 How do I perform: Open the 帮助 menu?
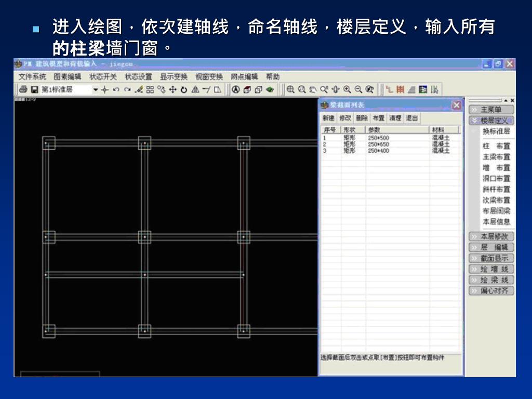273,77
